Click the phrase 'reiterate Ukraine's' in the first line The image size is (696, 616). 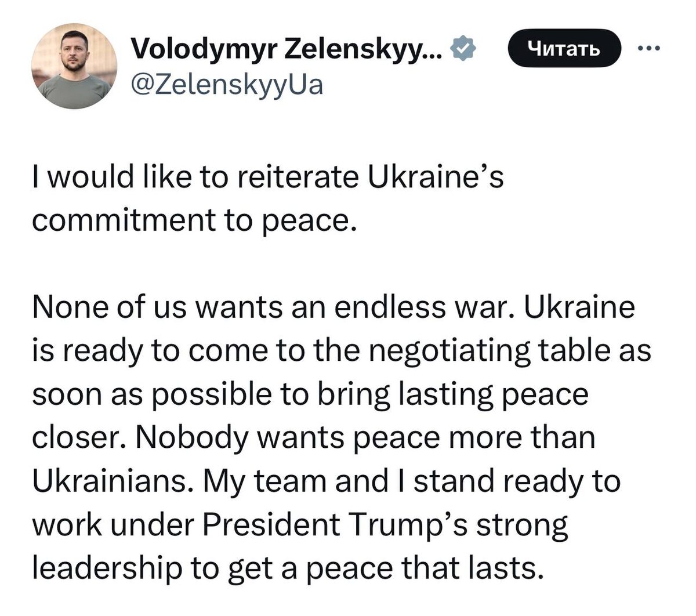[371, 177]
